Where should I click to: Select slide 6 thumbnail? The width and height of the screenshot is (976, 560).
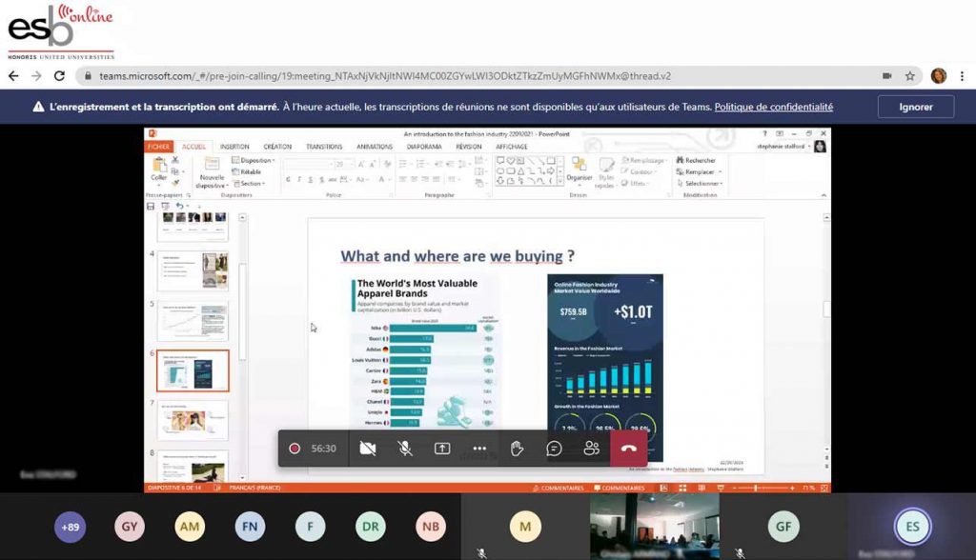[x=193, y=370]
